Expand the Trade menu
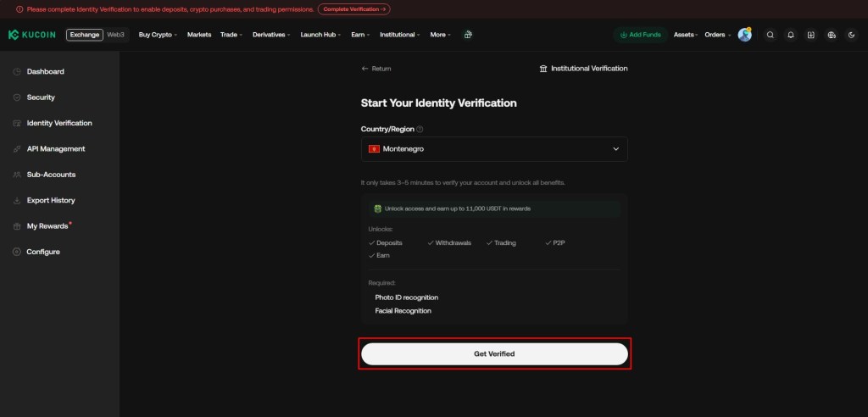868x417 pixels. pyautogui.click(x=231, y=35)
